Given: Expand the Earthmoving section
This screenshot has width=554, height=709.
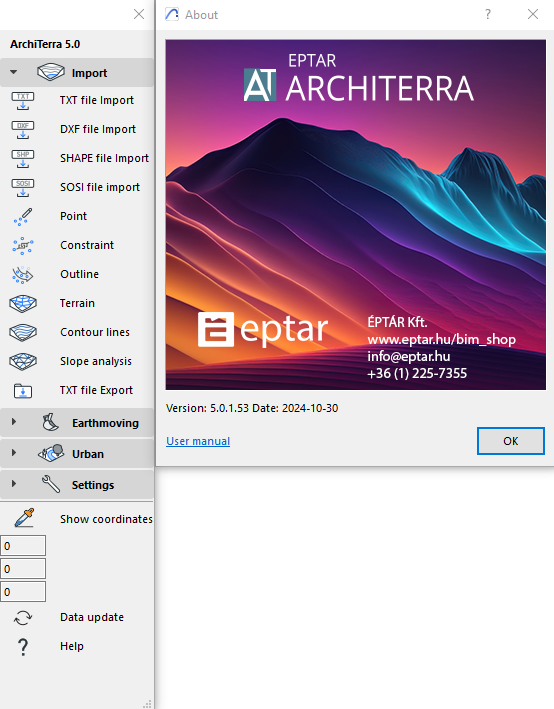Looking at the screenshot, I should coord(14,422).
